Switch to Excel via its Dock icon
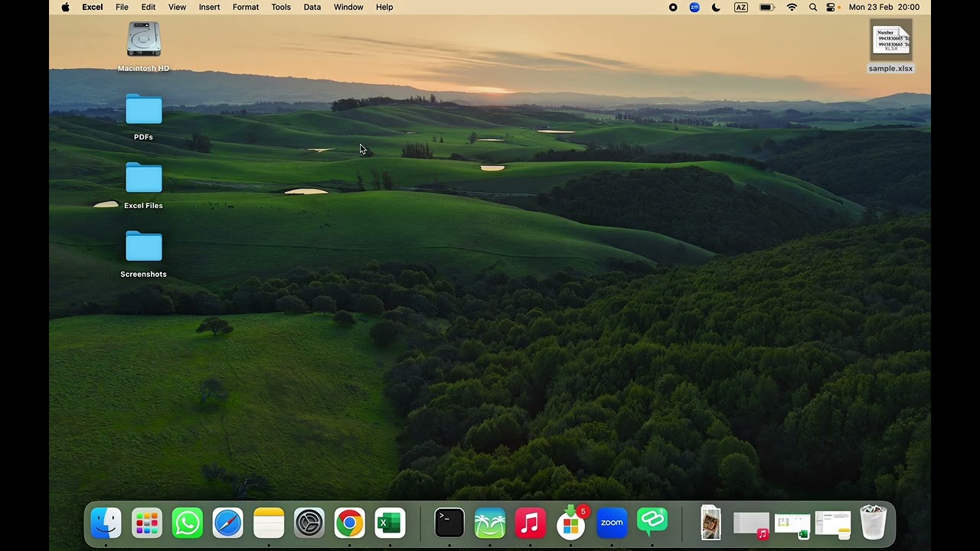Image resolution: width=980 pixels, height=551 pixels. pos(390,523)
